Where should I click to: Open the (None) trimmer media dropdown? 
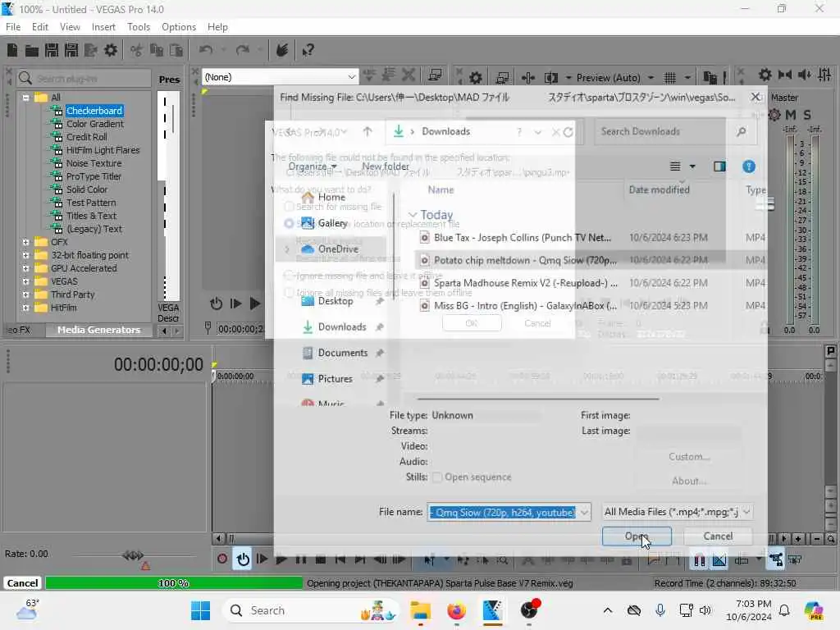pos(351,77)
